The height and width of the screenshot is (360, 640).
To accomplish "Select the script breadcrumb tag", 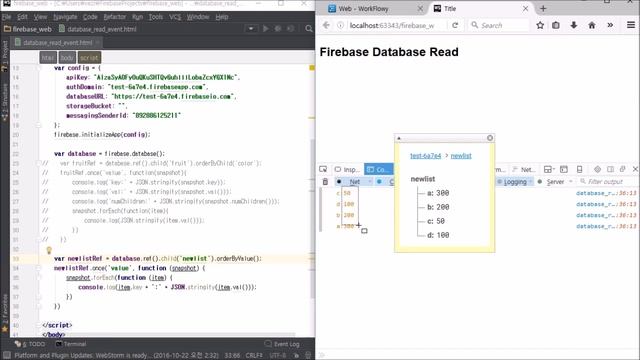I will 89,58.
